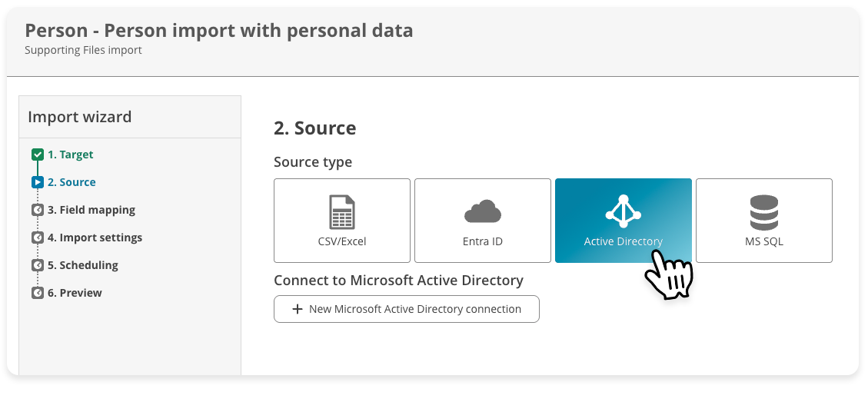Click New Microsoft Active Directory connection text
Screen dimensions: 868x412
point(414,309)
